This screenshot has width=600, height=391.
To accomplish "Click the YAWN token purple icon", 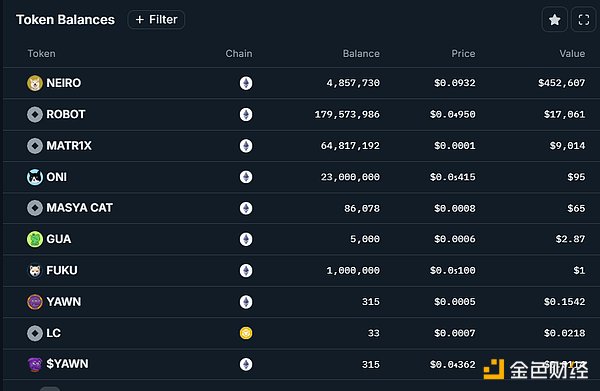I will (35, 302).
